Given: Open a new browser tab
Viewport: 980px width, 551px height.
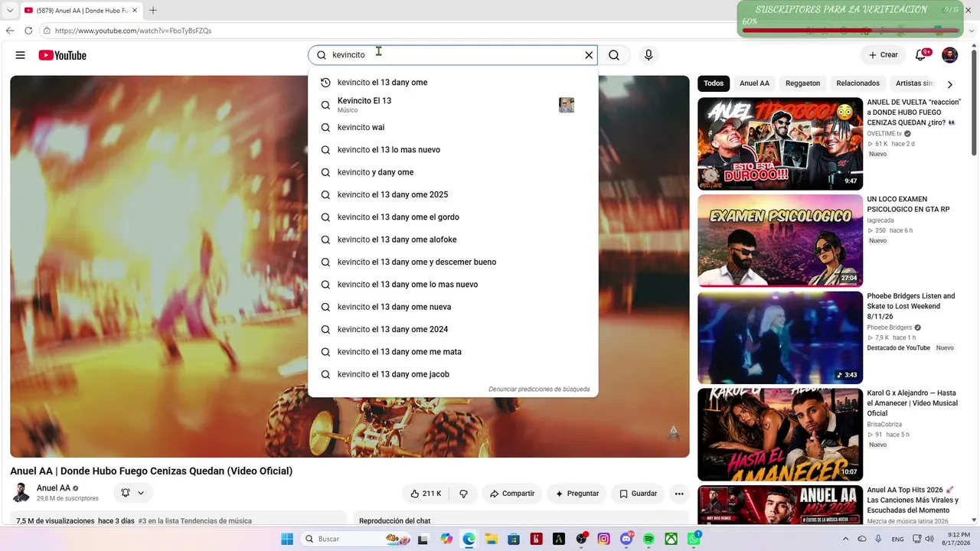Looking at the screenshot, I should click(153, 10).
